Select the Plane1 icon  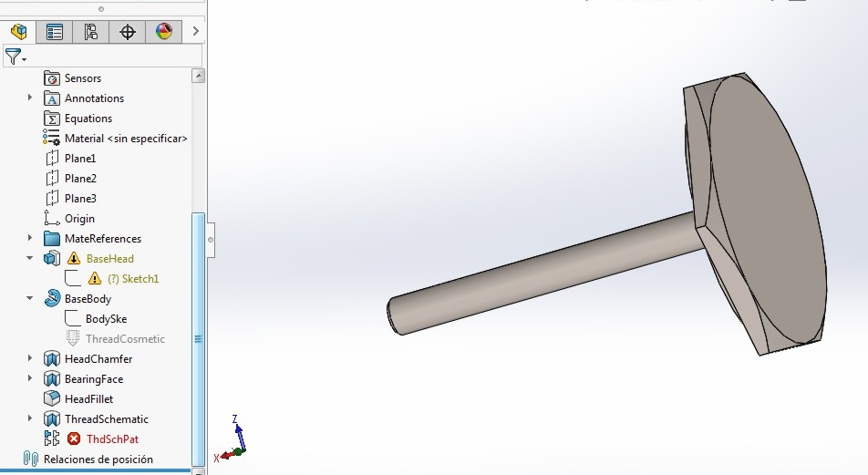(51, 159)
